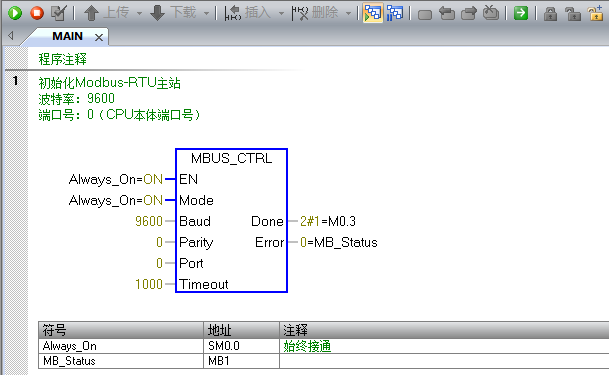Click the 端口号：0 comment line
This screenshot has width=609, height=375.
click(119, 115)
